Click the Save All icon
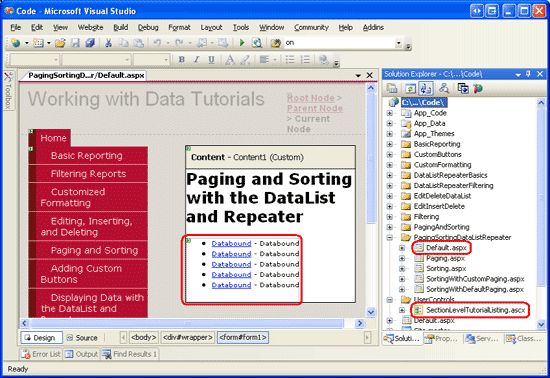550x378 pixels. tap(90, 43)
